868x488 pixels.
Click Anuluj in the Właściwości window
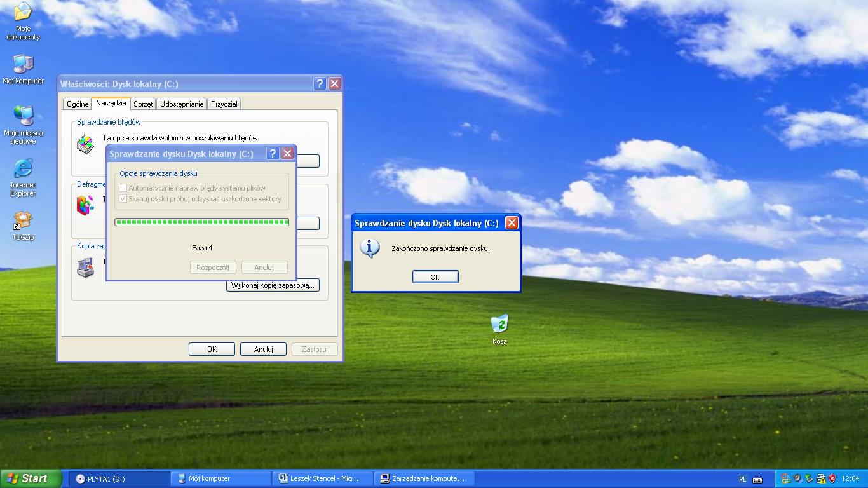pyautogui.click(x=263, y=349)
